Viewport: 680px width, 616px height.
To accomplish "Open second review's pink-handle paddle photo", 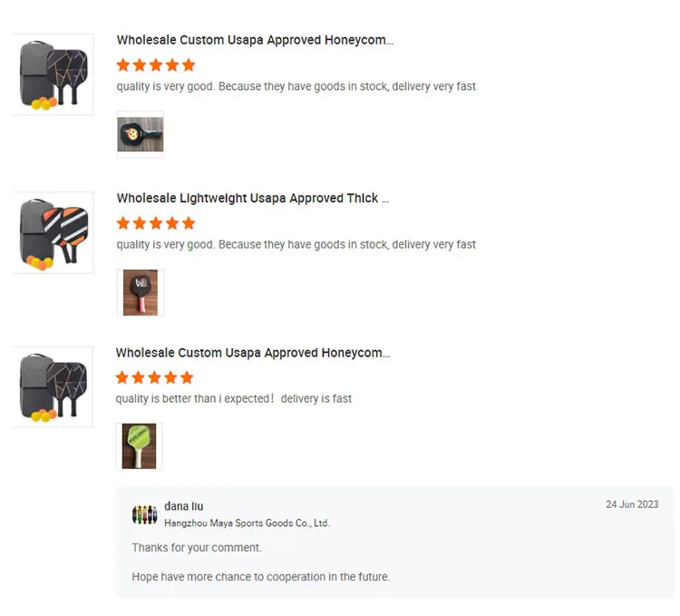I will click(140, 292).
